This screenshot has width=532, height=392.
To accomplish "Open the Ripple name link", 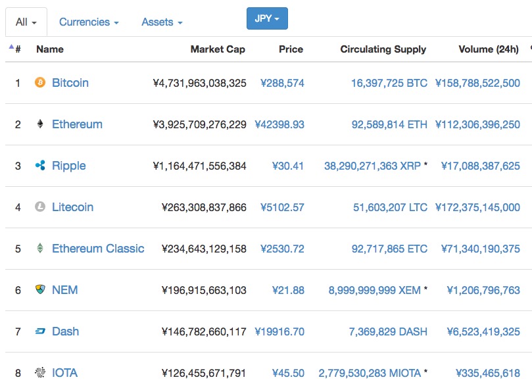I will point(68,166).
